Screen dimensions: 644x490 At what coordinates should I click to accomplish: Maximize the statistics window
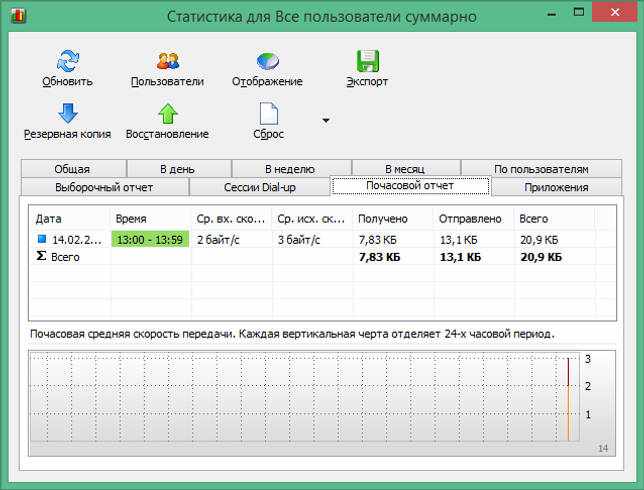579,12
